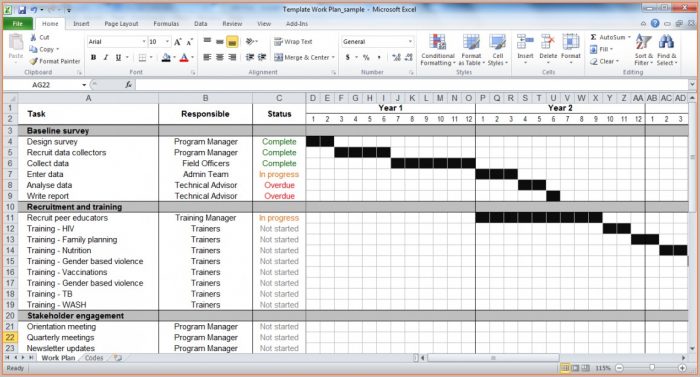Image resolution: width=700 pixels, height=377 pixels.
Task: Open Excel Help question mark icon
Action: point(655,23)
